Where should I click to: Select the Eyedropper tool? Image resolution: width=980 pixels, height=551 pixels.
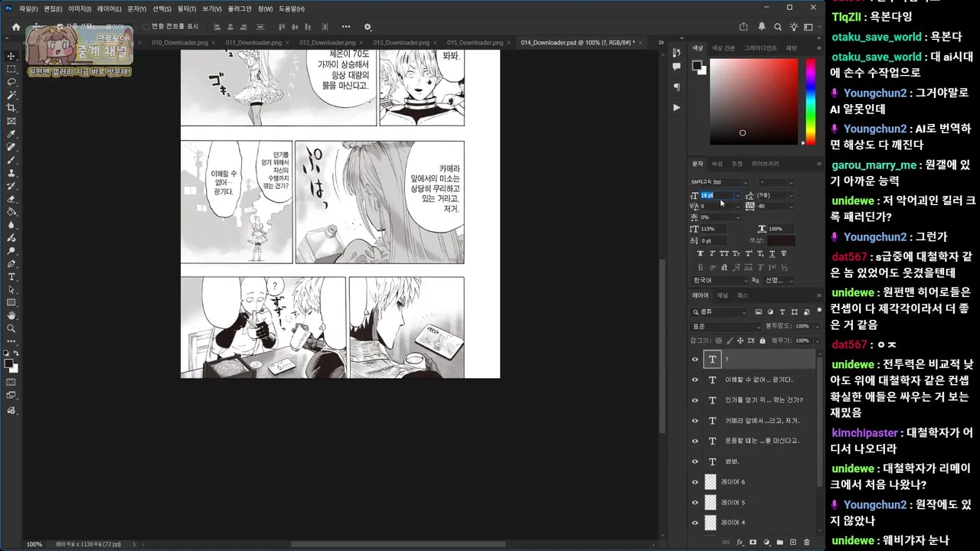11,134
